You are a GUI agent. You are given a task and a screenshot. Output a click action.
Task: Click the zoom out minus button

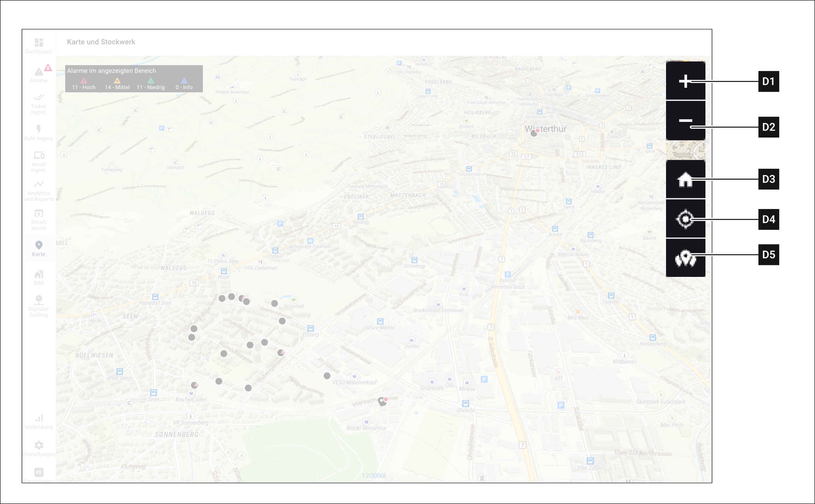pyautogui.click(x=685, y=121)
